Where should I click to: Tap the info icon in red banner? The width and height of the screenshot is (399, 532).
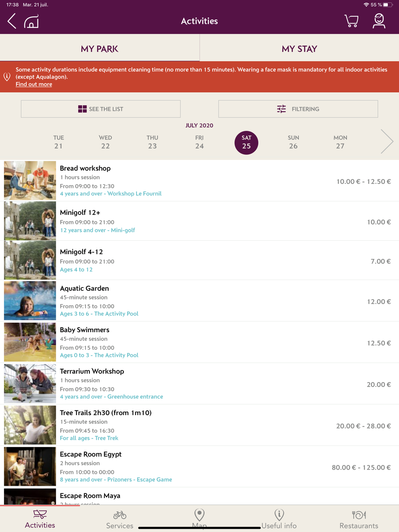pyautogui.click(x=7, y=77)
